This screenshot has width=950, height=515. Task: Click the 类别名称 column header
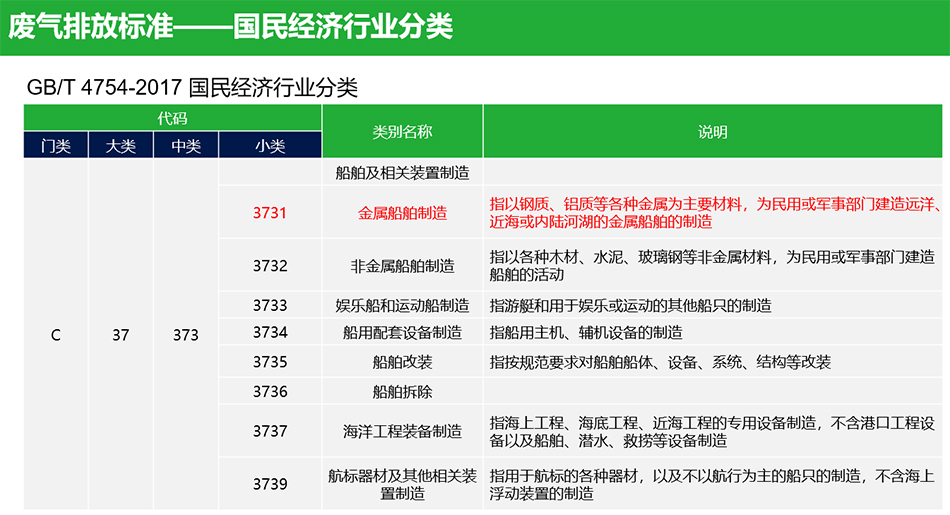coord(402,131)
